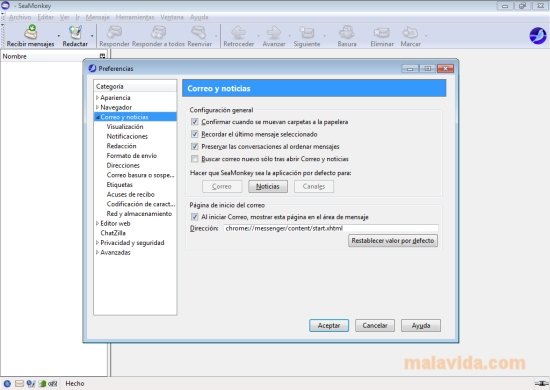Image resolution: width=550 pixels, height=390 pixels.
Task: Click the Cancelar button
Action: pyautogui.click(x=375, y=325)
